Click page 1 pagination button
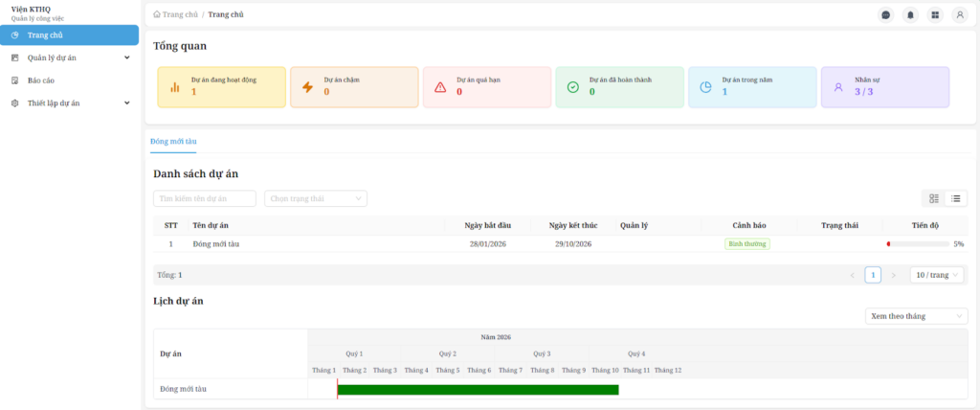The width and height of the screenshot is (980, 410). pyautogui.click(x=873, y=275)
